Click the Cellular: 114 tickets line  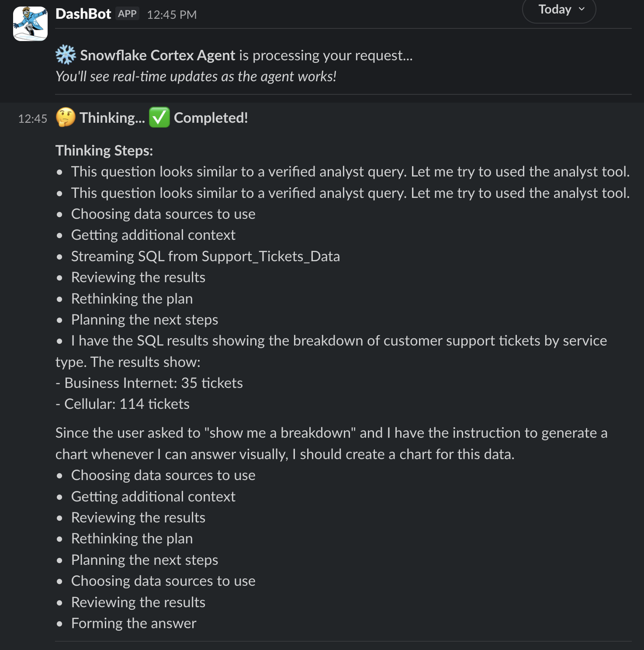(127, 404)
